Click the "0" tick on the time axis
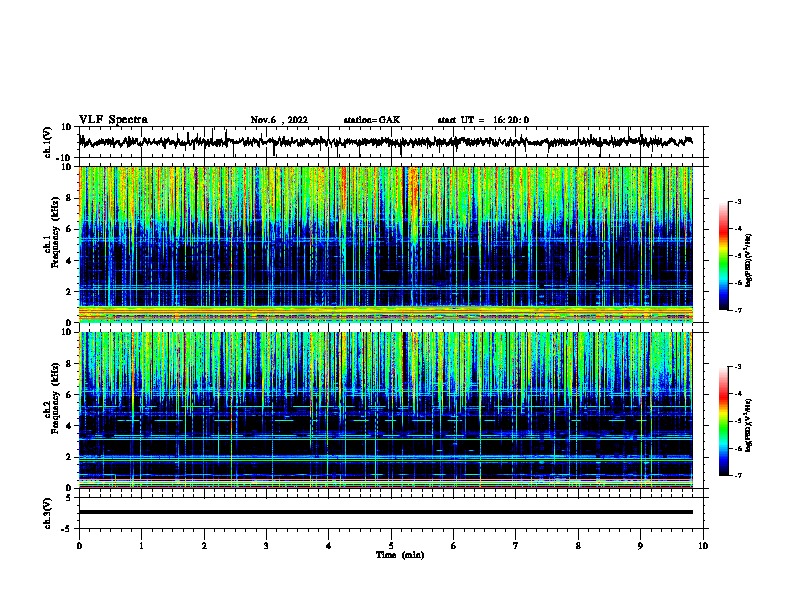792x612 pixels. pos(79,545)
